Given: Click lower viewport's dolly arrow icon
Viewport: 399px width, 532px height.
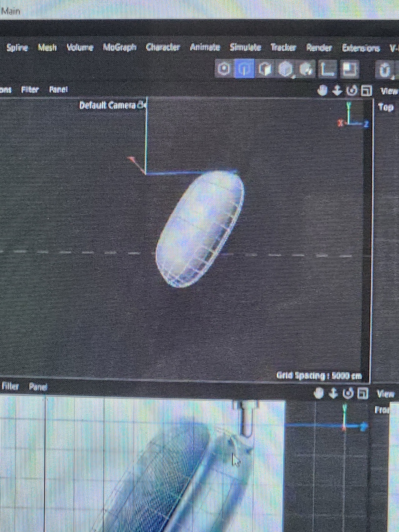Looking at the screenshot, I should click(333, 393).
